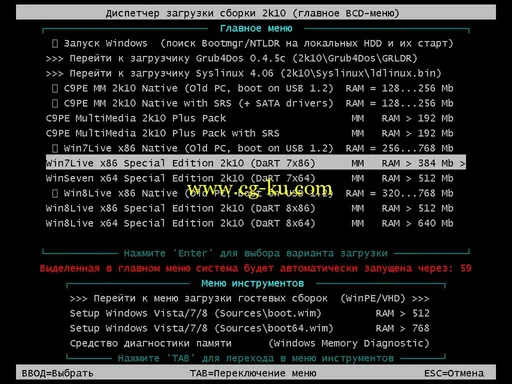Click the Нажмите 'TAB' hint line
The image size is (512, 384).
coord(256,358)
